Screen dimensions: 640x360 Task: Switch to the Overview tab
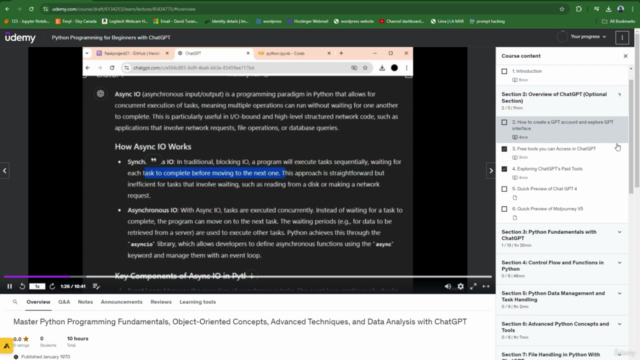38,302
